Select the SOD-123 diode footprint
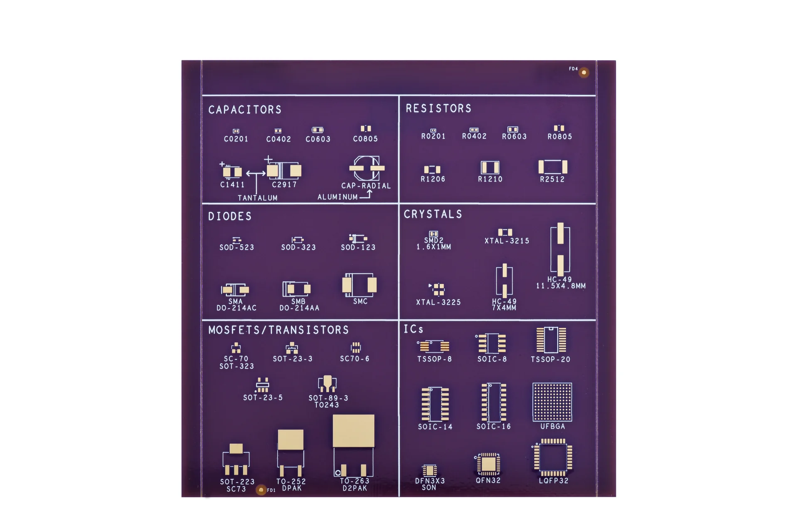This screenshot has height=532, width=798. 358,238
